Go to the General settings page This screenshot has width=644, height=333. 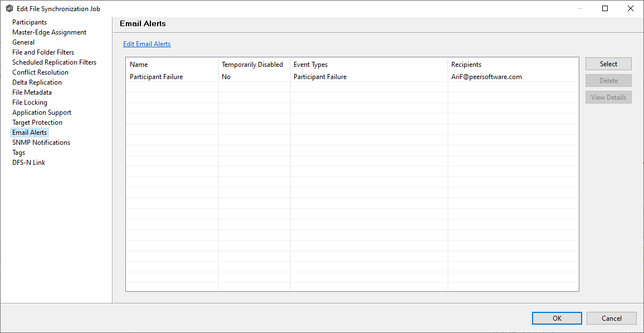click(23, 42)
